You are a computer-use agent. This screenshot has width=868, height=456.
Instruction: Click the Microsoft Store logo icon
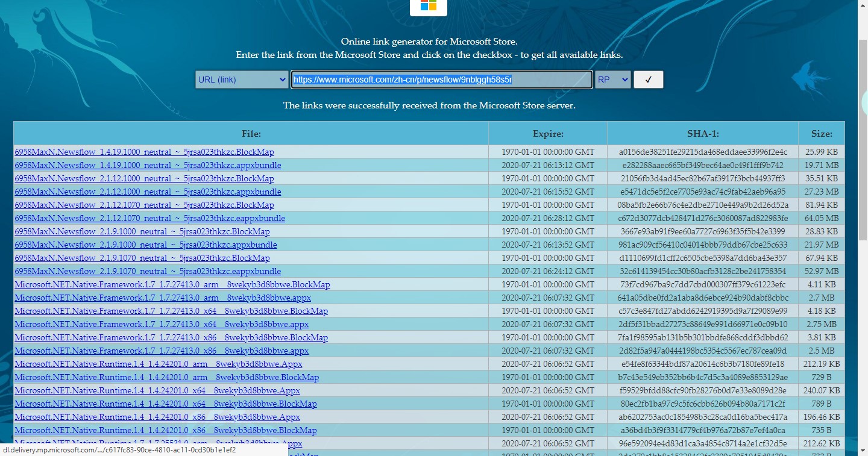click(429, 6)
